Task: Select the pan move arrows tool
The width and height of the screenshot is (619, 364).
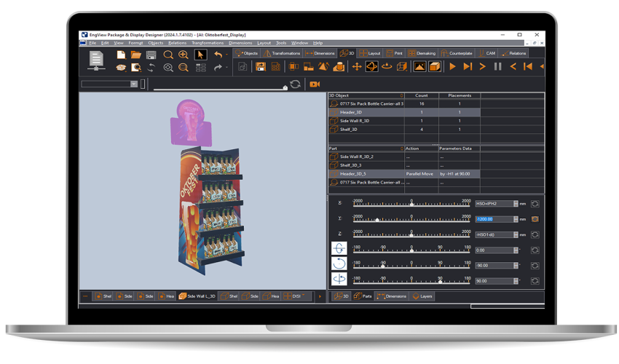Action: click(x=357, y=66)
